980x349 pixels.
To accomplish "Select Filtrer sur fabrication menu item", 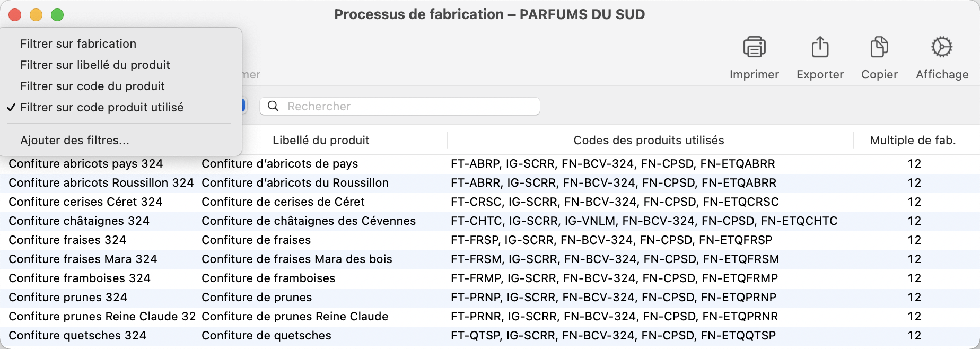I will (78, 43).
